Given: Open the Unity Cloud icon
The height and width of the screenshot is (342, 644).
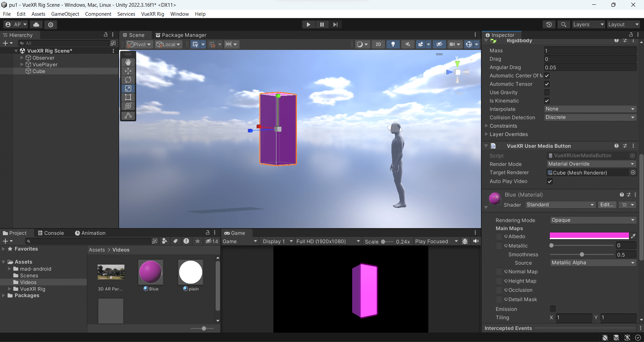Looking at the screenshot, I should pyautogui.click(x=36, y=24).
